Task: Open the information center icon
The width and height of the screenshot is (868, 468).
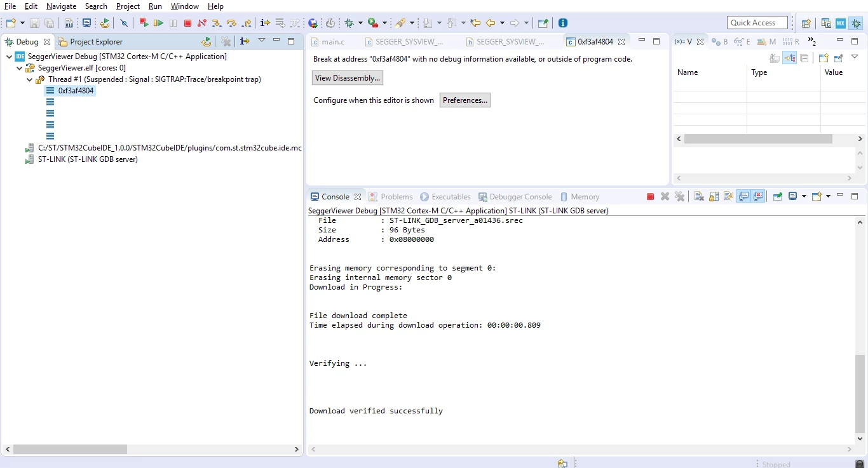Action: click(563, 23)
